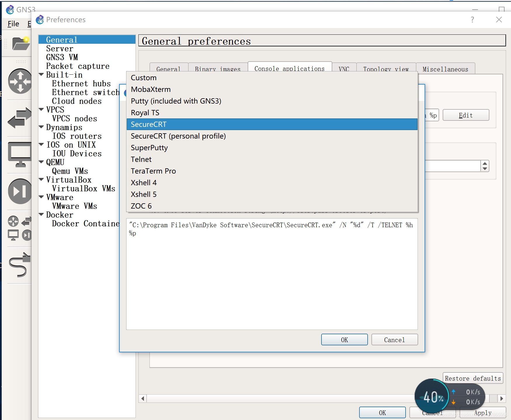511x420 pixels.
Task: Open the Miscellaneous tab
Action: [446, 69]
